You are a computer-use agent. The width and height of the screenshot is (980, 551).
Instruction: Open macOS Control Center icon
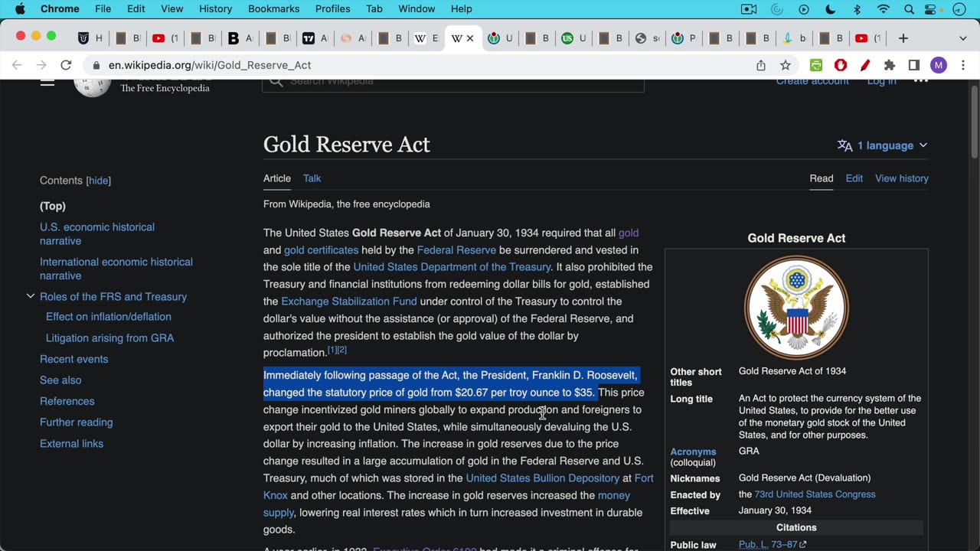pyautogui.click(x=932, y=8)
